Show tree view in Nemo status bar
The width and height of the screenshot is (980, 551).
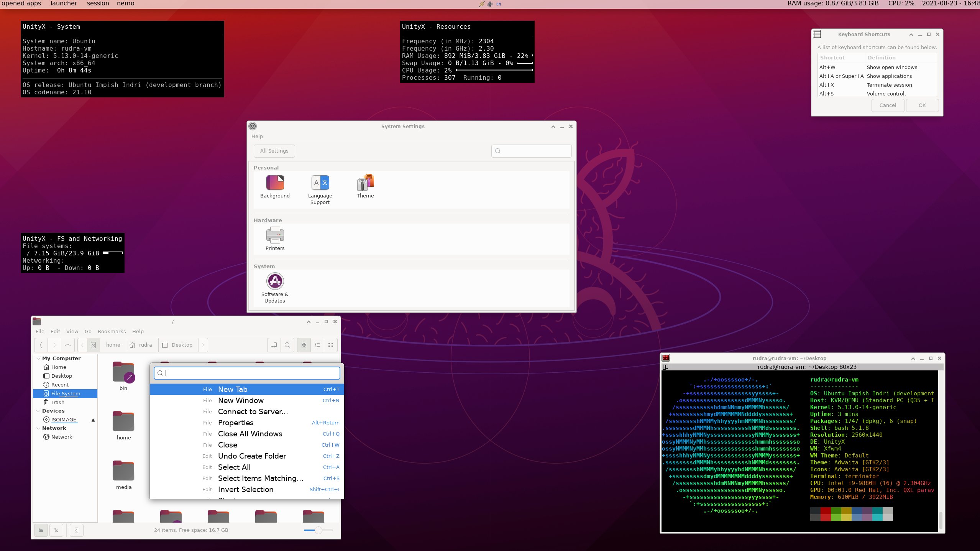point(56,530)
